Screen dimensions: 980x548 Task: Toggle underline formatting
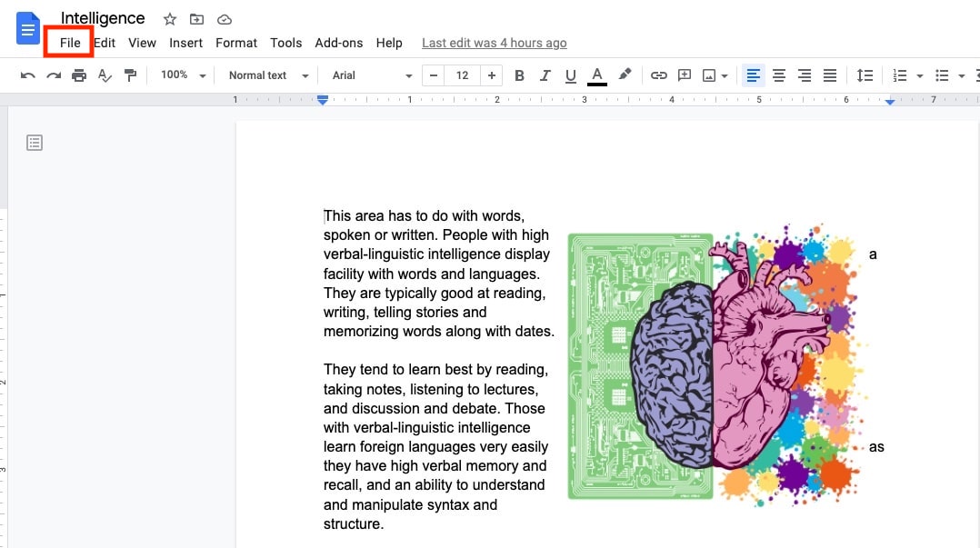click(x=570, y=75)
